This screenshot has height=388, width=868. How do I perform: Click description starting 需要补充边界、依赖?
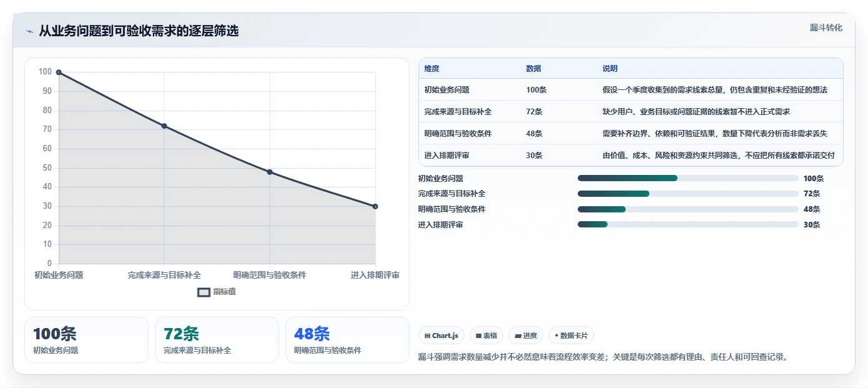pos(715,134)
